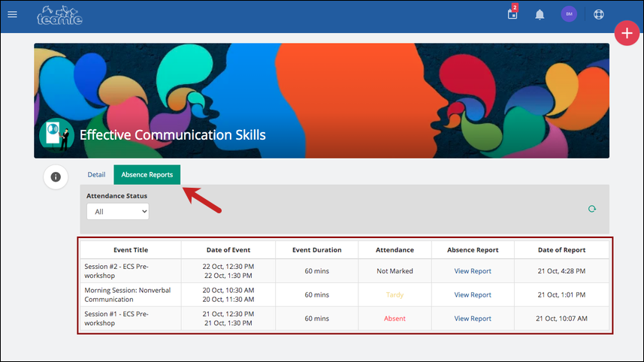Viewport: 644px width, 362px height.
Task: Click the 21 Oct, 12:30 PM event date
Action: [228, 314]
